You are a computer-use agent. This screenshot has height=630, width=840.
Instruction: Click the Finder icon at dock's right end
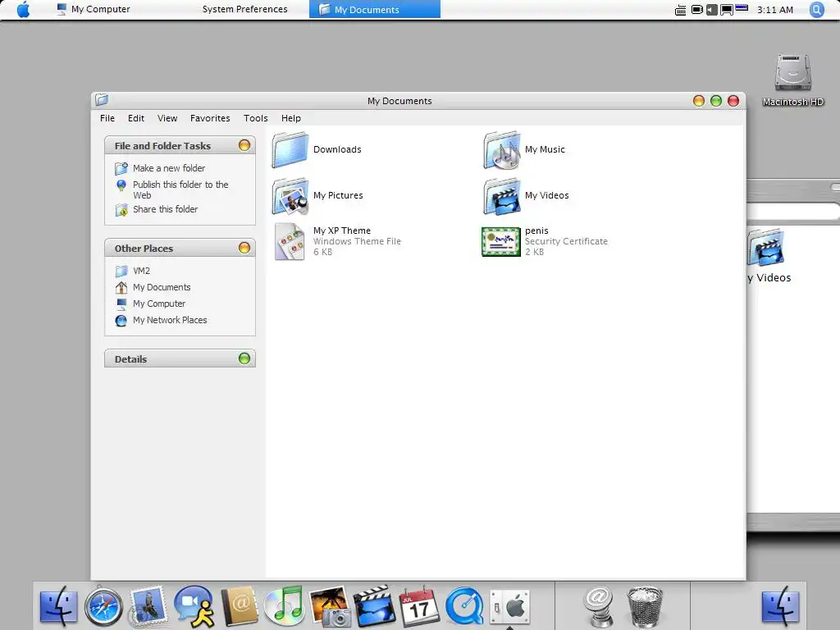click(781, 606)
